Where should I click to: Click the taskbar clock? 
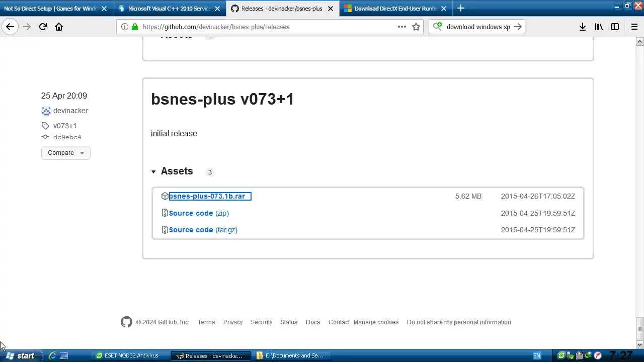click(621, 355)
